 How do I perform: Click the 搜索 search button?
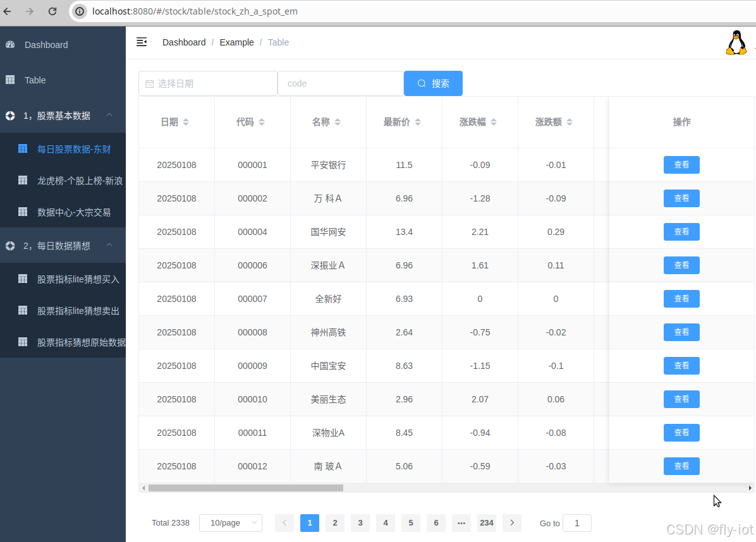click(x=433, y=83)
